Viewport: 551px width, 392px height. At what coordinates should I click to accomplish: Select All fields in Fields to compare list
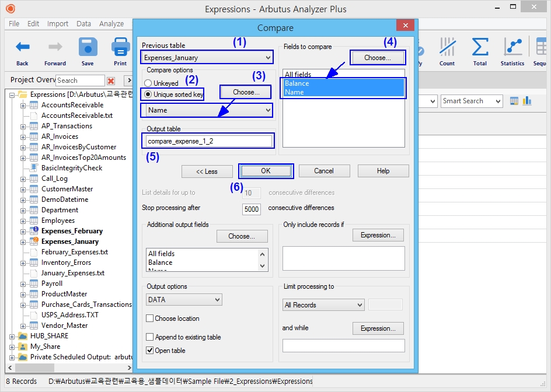tap(344, 75)
